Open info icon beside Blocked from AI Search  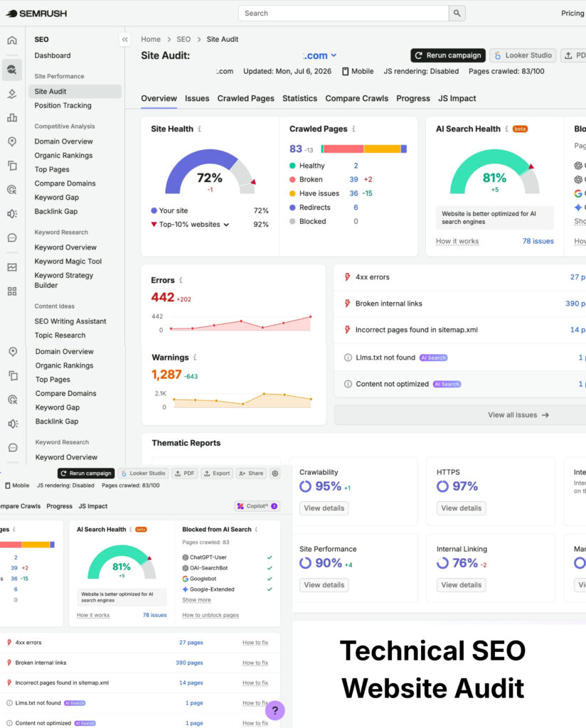tap(256, 529)
